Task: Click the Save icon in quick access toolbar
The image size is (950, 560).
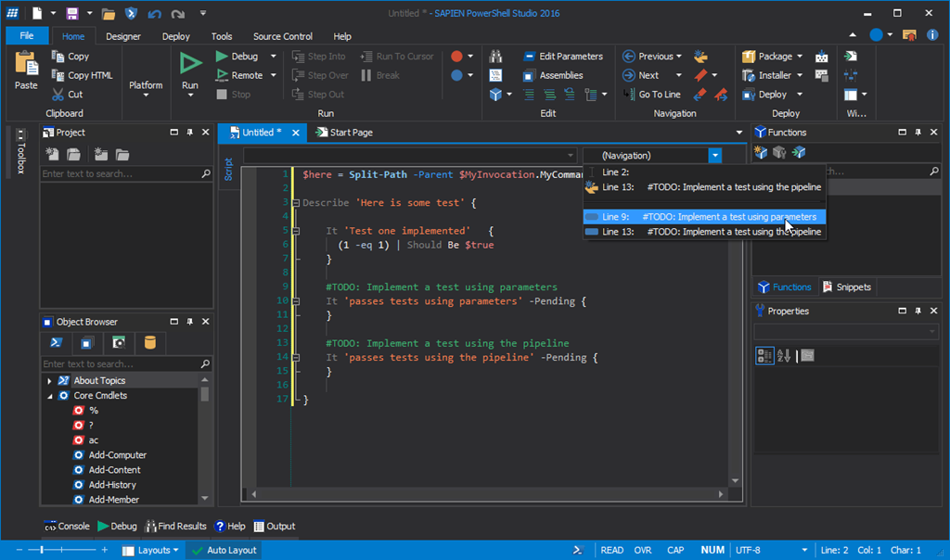Action: [x=72, y=13]
